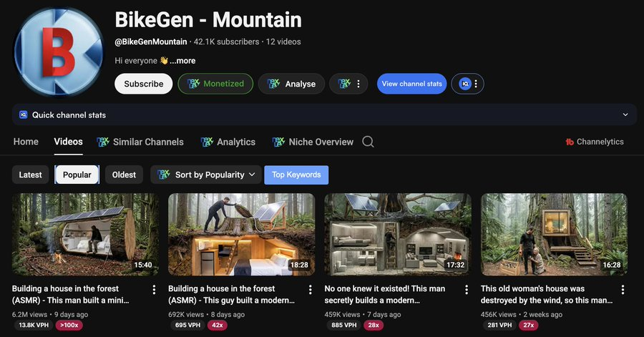Open the more-actions menu for the 692K views video
Screen dimensions: 644x337
(310, 290)
